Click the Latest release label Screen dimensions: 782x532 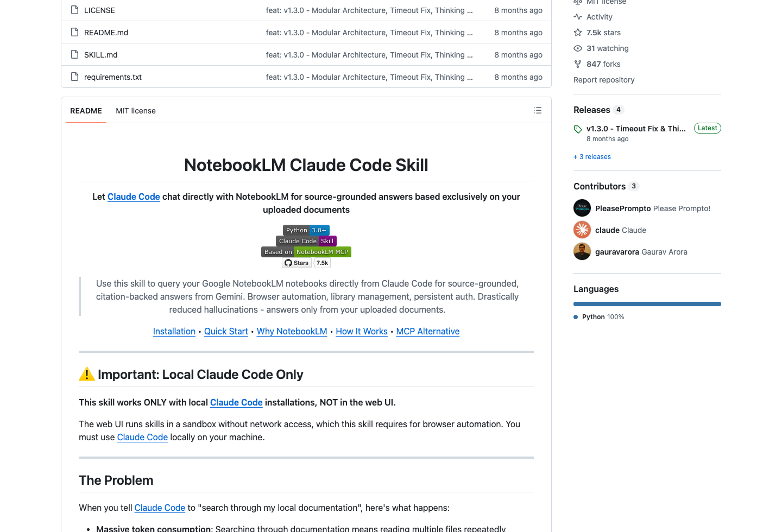tap(708, 128)
